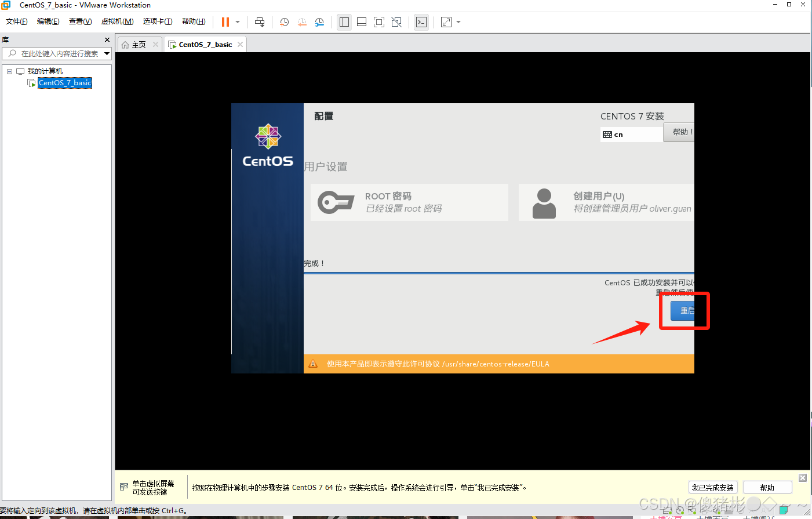Toggle the library sidebar view icon

(x=344, y=22)
